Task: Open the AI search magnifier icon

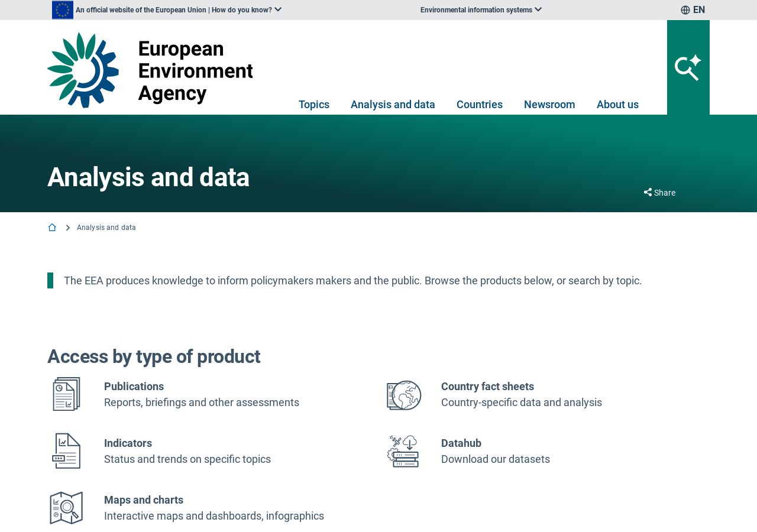Action: (688, 67)
